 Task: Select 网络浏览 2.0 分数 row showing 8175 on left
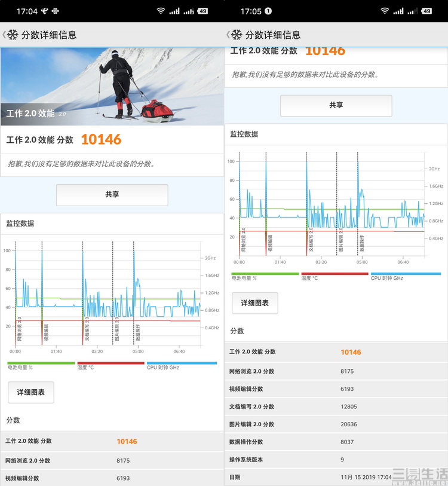tap(112, 460)
